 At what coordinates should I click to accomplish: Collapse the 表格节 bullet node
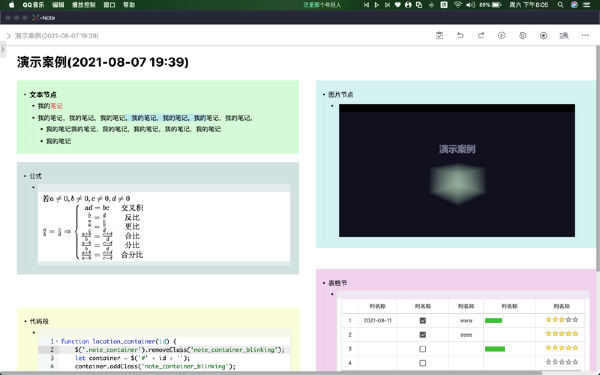(324, 283)
